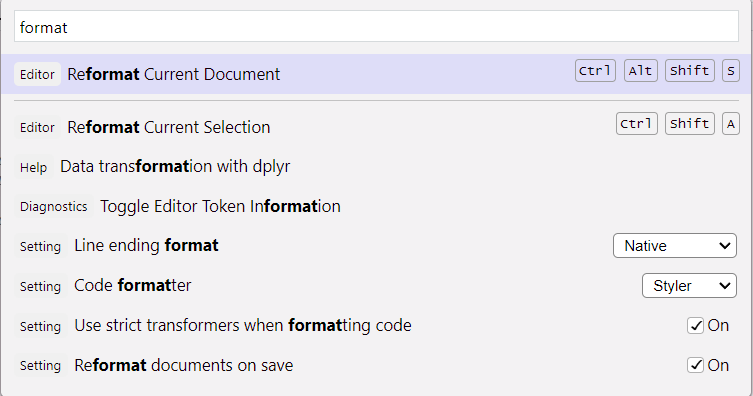Open the Line ending format dropdown
Image resolution: width=753 pixels, height=396 pixels.
(675, 246)
